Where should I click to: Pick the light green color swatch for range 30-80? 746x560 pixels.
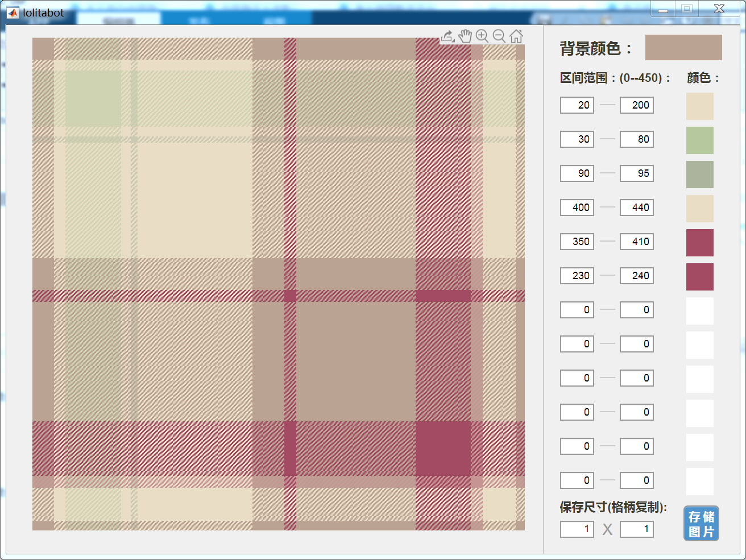(x=699, y=140)
